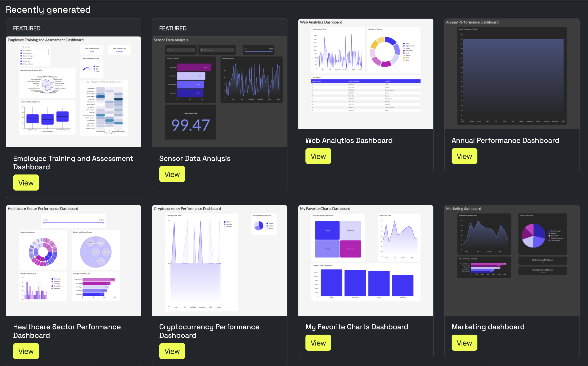Click View under Cryptocurrency Performance Dashboard
This screenshot has height=366, width=588.
(x=172, y=351)
